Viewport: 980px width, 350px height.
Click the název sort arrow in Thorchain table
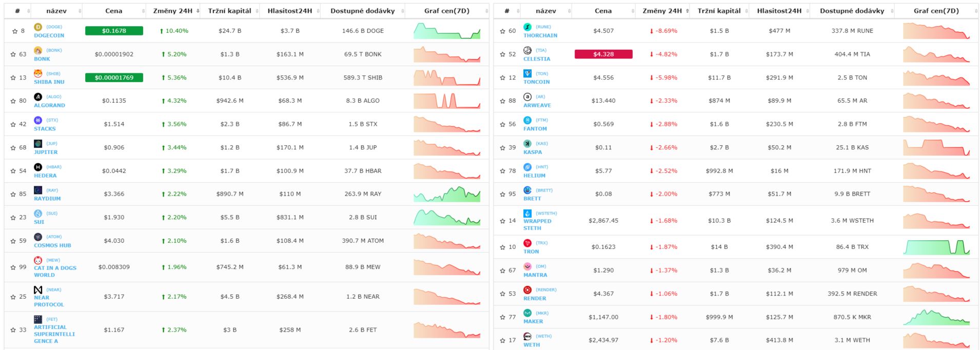coord(570,11)
